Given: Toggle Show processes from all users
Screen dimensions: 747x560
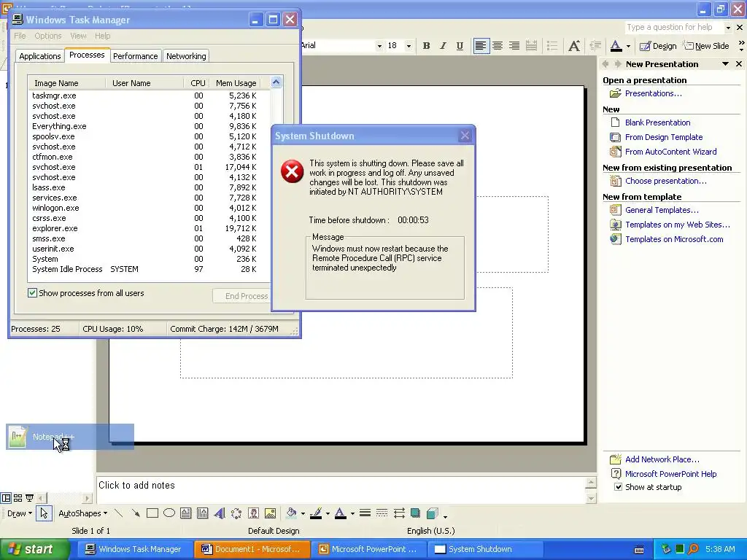Looking at the screenshot, I should coord(32,293).
